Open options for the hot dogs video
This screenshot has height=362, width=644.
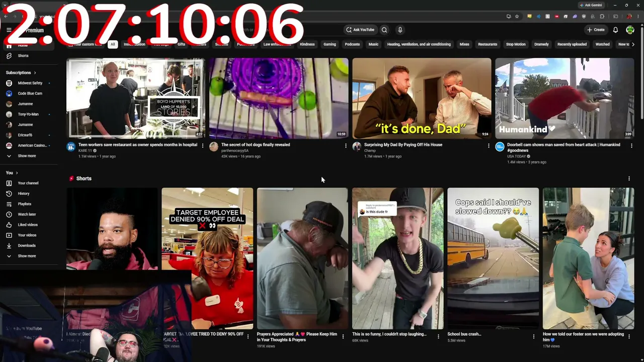pos(346,146)
